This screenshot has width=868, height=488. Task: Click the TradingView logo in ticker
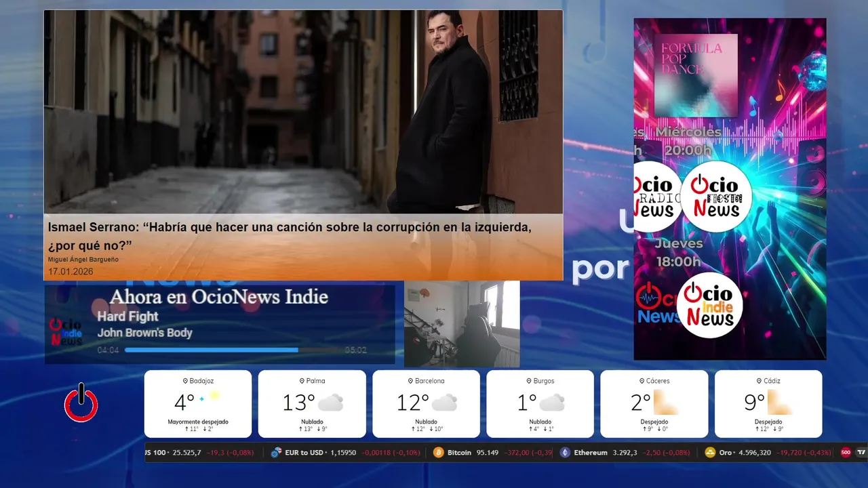862,452
